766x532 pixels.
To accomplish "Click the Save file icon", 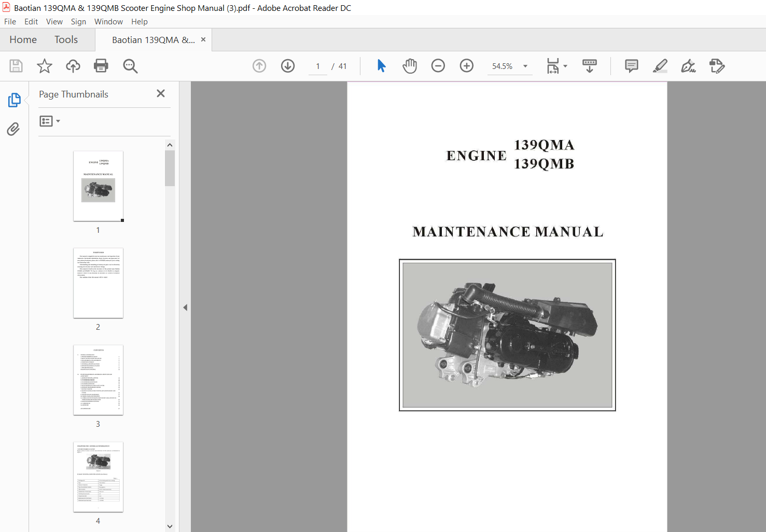I will click(x=16, y=66).
